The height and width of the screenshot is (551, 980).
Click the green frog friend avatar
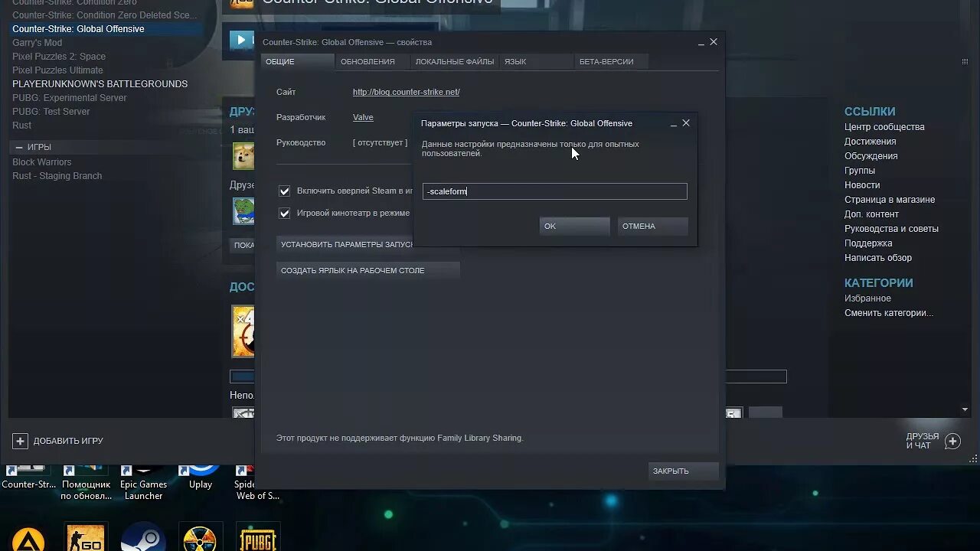coord(243,211)
